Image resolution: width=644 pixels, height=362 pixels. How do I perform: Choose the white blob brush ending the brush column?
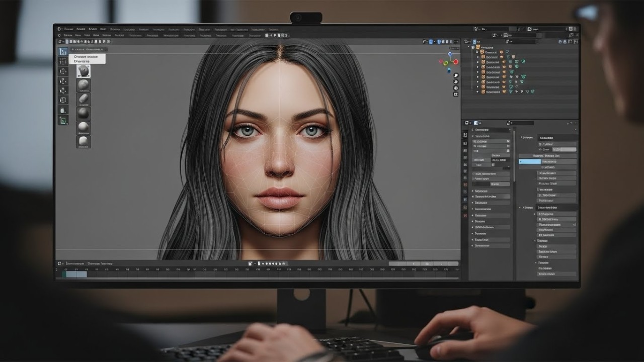83,142
